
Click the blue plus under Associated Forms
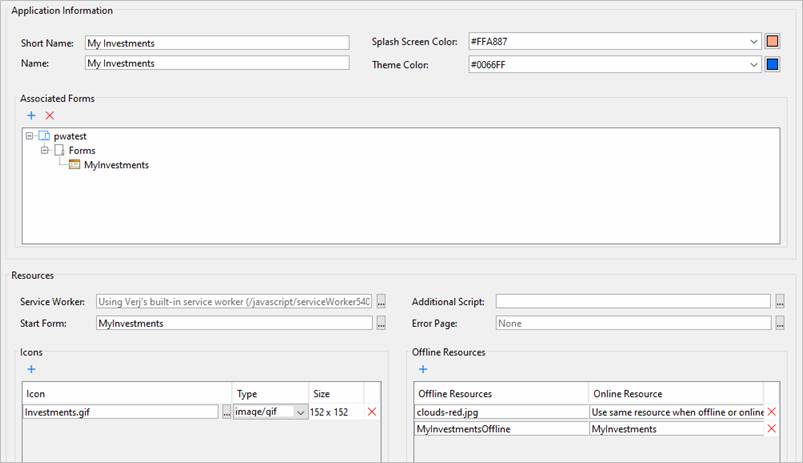31,116
